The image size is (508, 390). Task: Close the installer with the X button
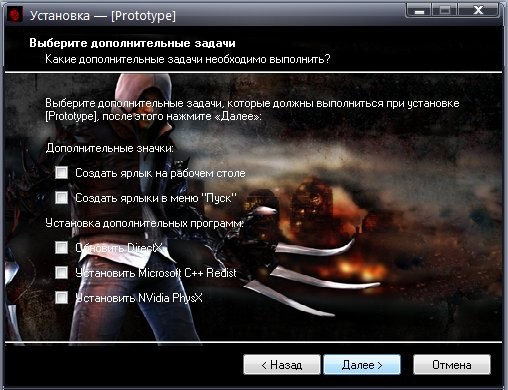pyautogui.click(x=478, y=11)
